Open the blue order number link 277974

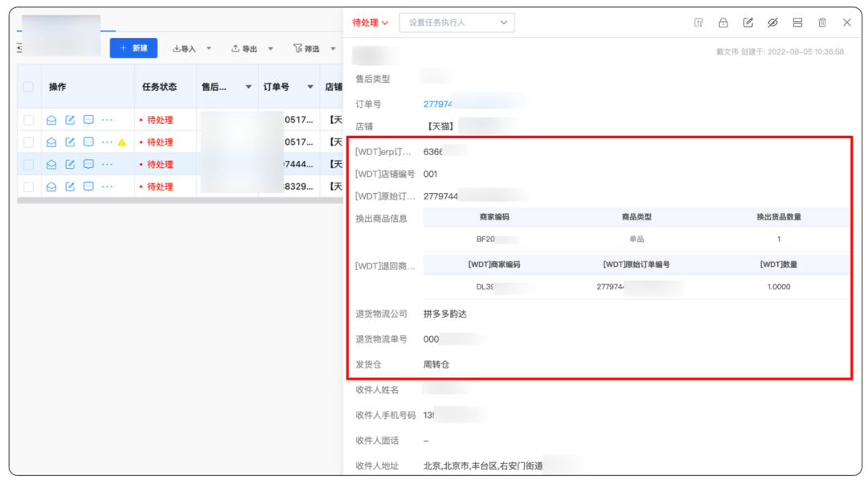click(x=438, y=104)
